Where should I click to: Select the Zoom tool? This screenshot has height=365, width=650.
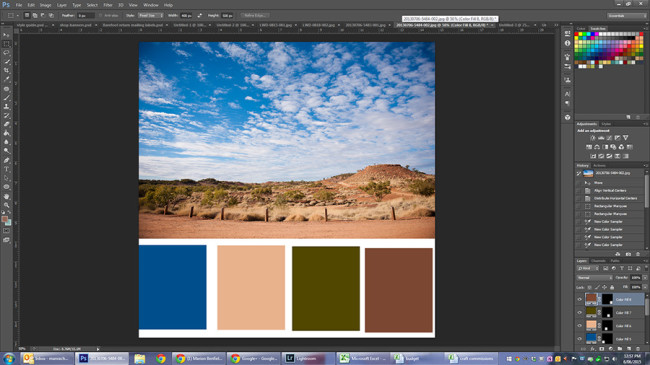coord(6,205)
